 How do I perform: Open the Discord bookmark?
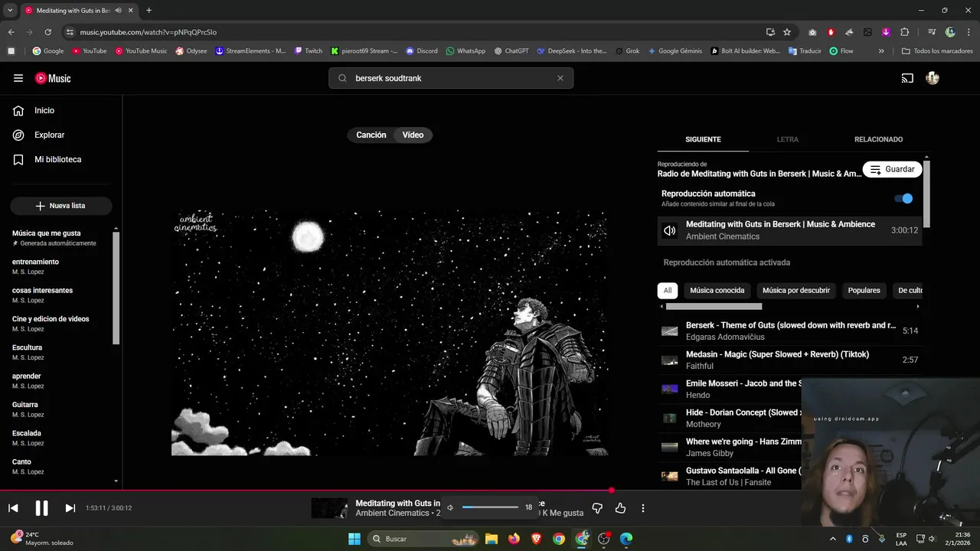(x=422, y=51)
